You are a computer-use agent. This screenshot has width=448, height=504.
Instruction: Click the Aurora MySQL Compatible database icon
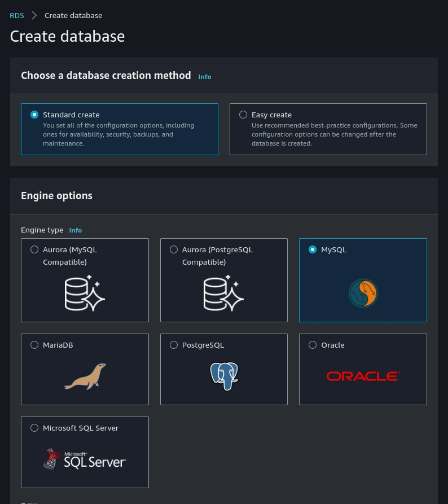coord(85,293)
